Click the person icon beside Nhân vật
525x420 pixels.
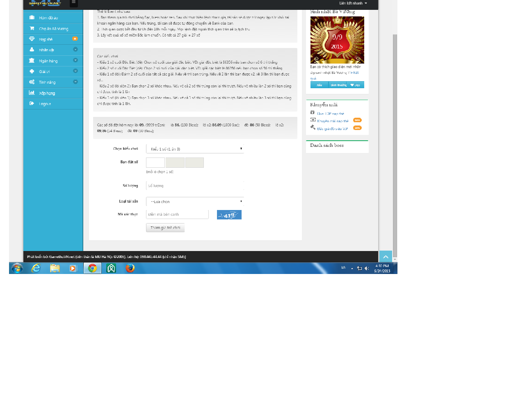[x=32, y=50]
